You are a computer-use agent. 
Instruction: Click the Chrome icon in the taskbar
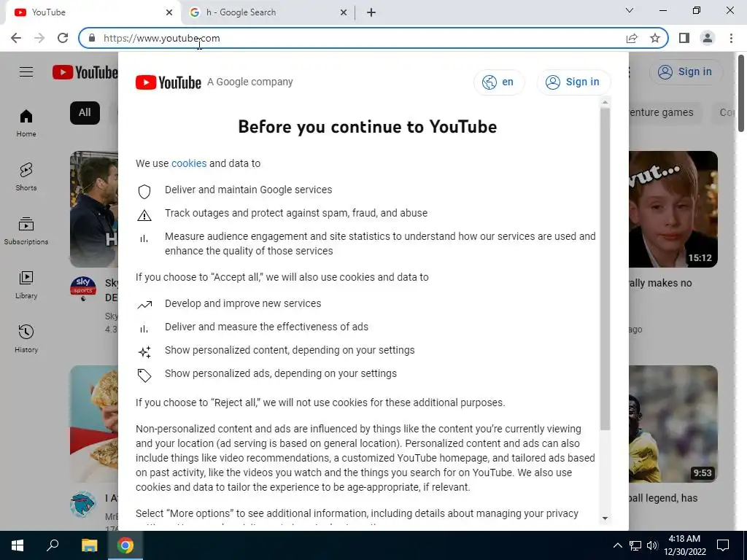(125, 545)
